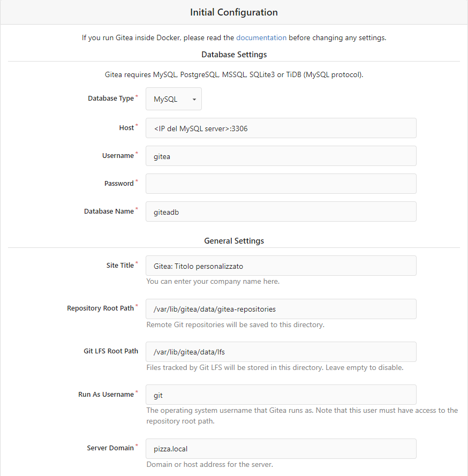Viewport: 468px width, 476px height.
Task: Open the documentation link
Action: tap(261, 37)
